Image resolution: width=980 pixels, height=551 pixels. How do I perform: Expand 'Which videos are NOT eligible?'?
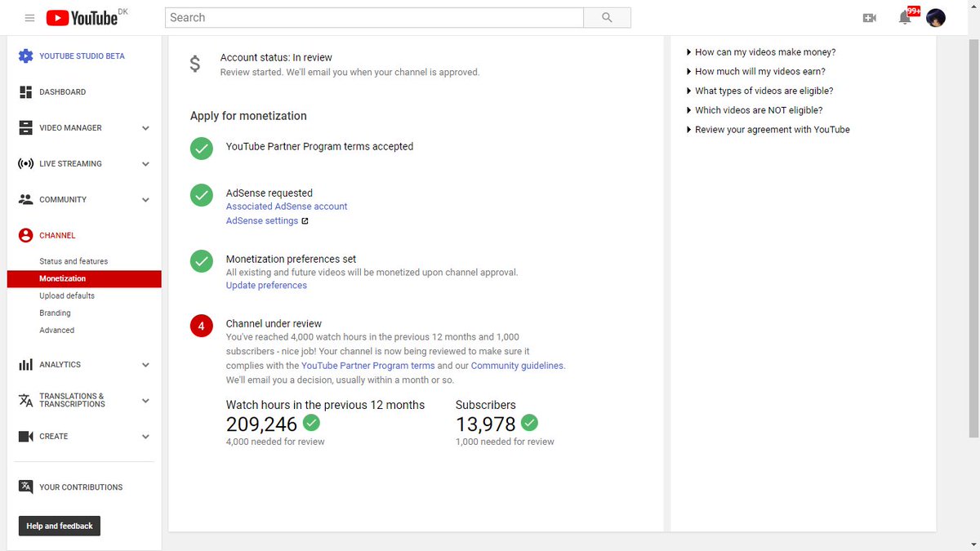[755, 110]
